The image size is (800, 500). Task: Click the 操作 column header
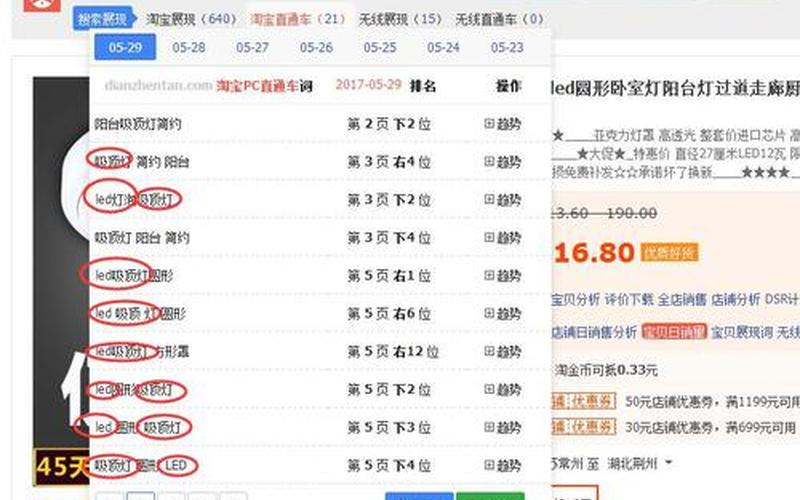[509, 86]
